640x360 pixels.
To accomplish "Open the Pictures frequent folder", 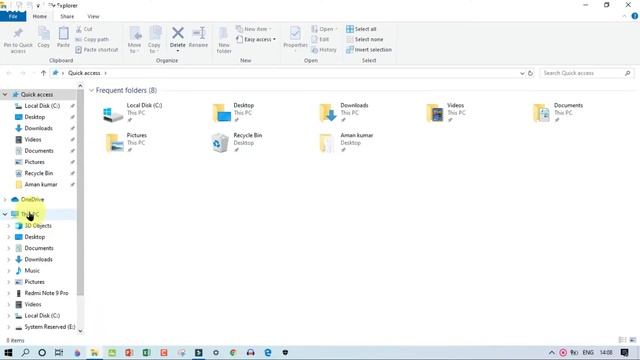I will 127,143.
